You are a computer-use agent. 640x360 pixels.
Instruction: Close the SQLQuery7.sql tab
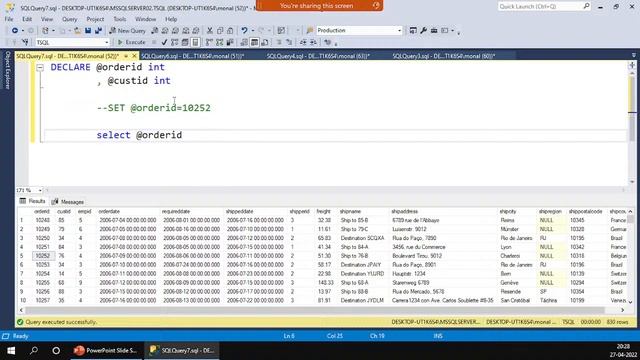134,56
